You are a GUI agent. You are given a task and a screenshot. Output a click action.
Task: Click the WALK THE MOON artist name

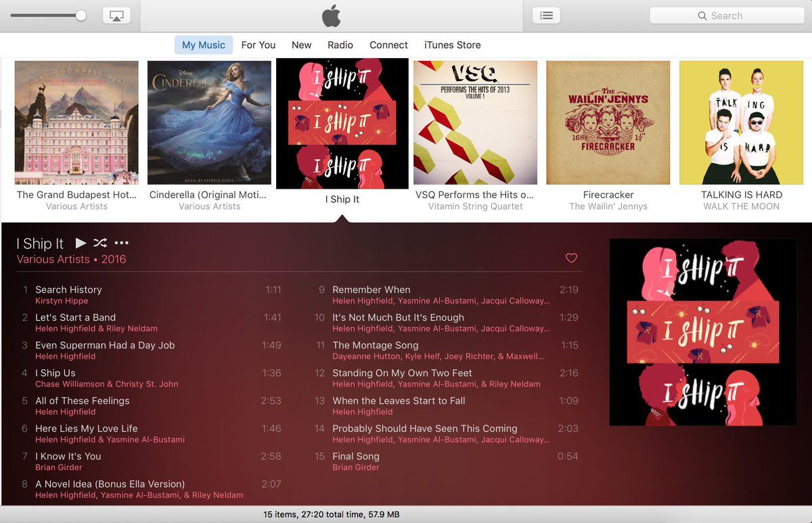click(x=742, y=206)
